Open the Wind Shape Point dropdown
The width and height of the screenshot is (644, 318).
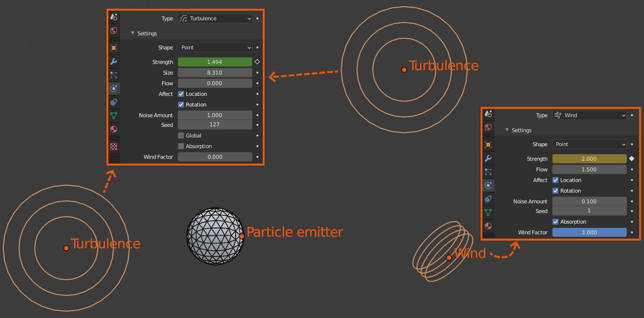pos(589,144)
